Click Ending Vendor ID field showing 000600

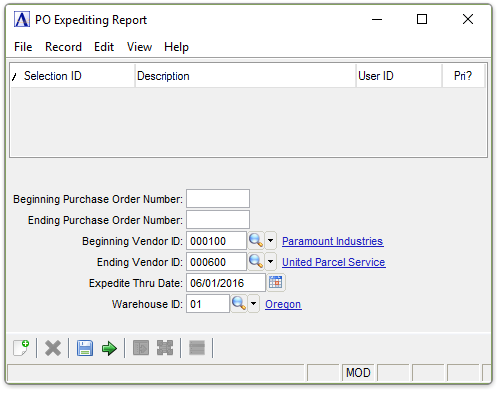click(x=216, y=262)
